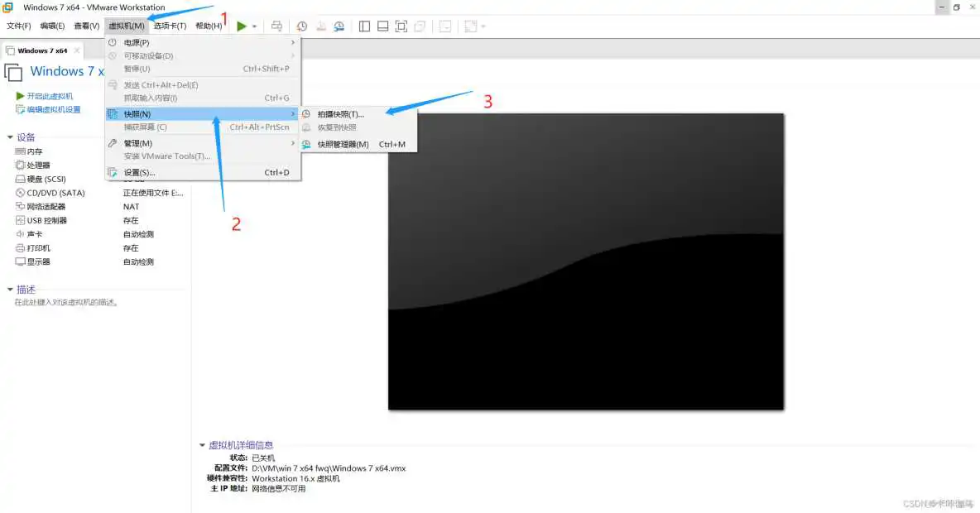Select the CD/DVD (SATA) device icon

coord(20,193)
